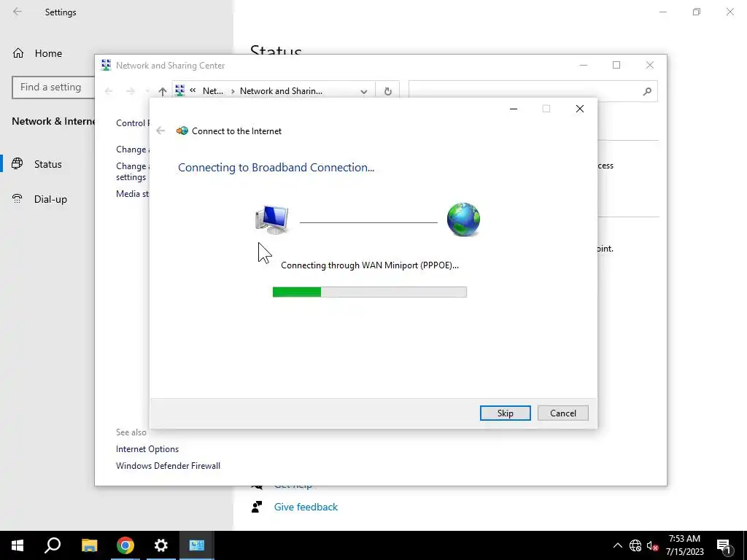Go back using the Connect to the Internet arrow

[x=160, y=131]
